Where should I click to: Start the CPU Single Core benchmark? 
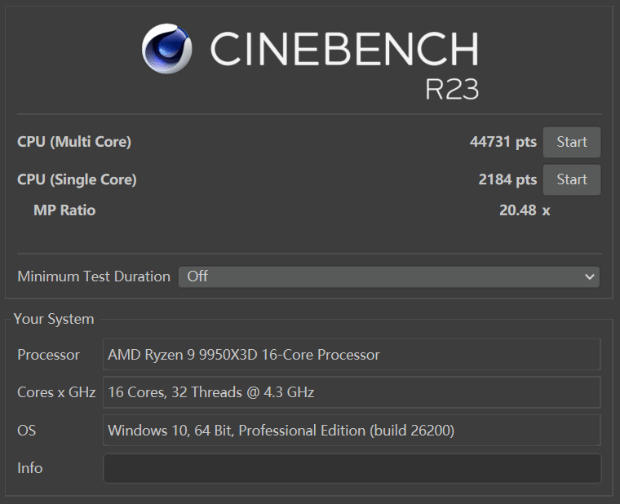click(x=571, y=180)
